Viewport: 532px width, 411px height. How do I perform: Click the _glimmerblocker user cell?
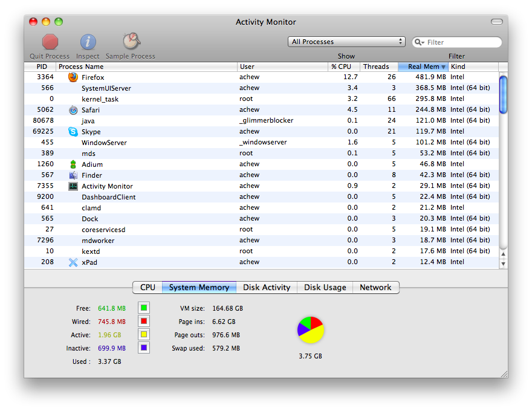click(x=267, y=121)
